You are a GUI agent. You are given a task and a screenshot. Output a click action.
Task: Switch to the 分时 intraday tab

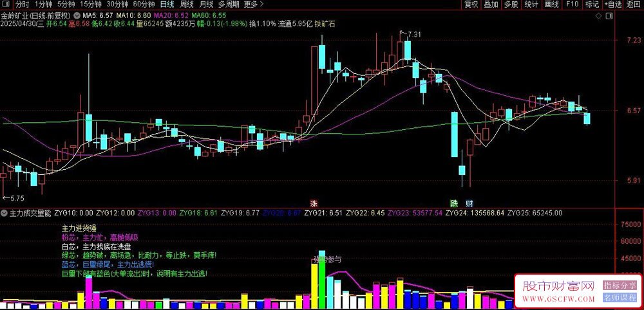pos(22,5)
